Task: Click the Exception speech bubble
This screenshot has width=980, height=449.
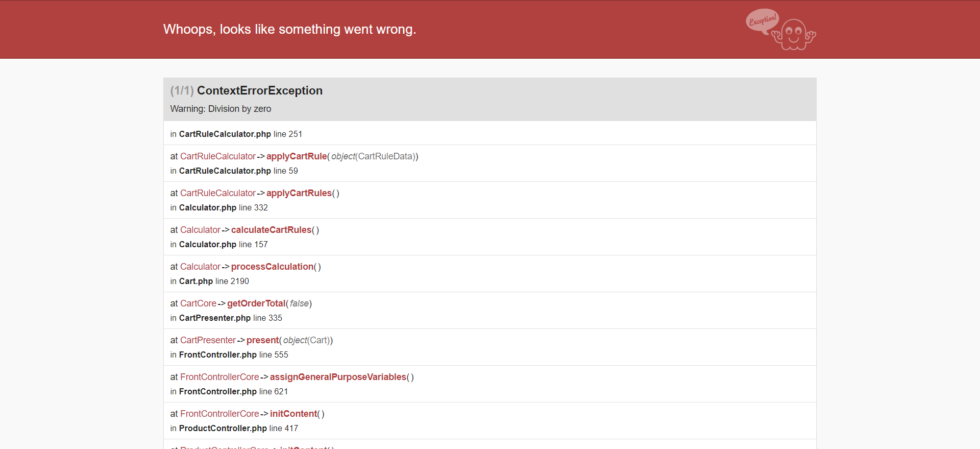Action: (762, 20)
